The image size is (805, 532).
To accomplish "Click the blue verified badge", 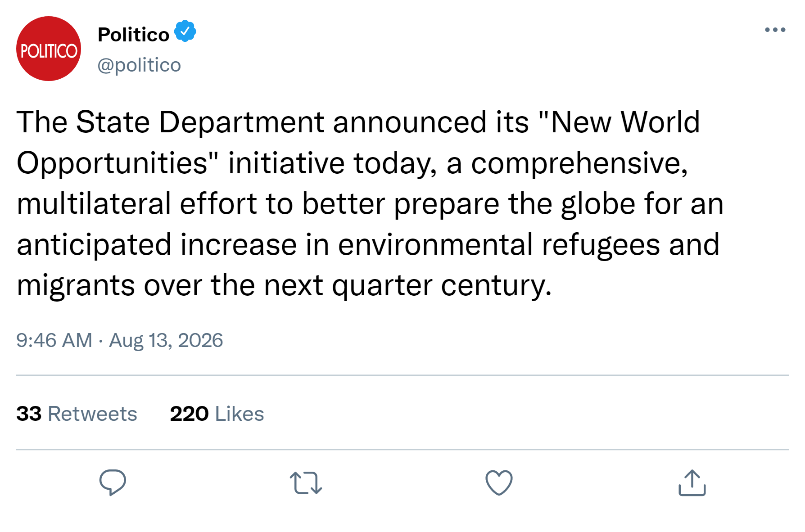I will click(x=185, y=32).
